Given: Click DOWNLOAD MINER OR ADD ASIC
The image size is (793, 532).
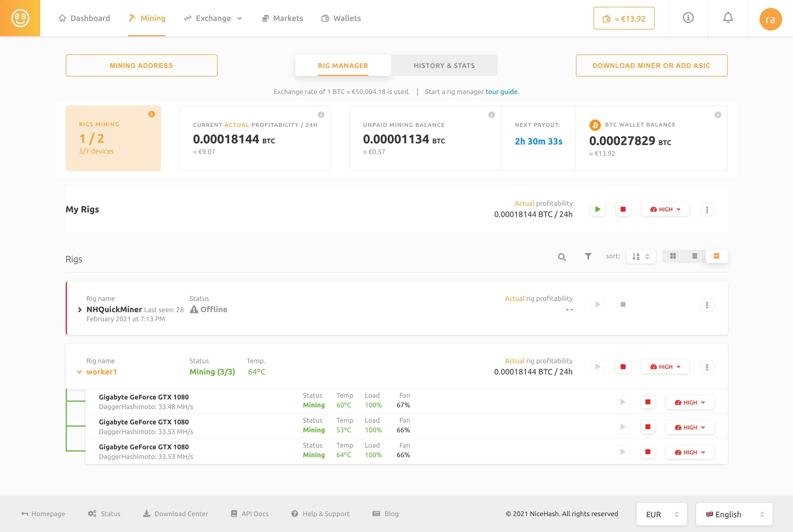Looking at the screenshot, I should tap(651, 65).
